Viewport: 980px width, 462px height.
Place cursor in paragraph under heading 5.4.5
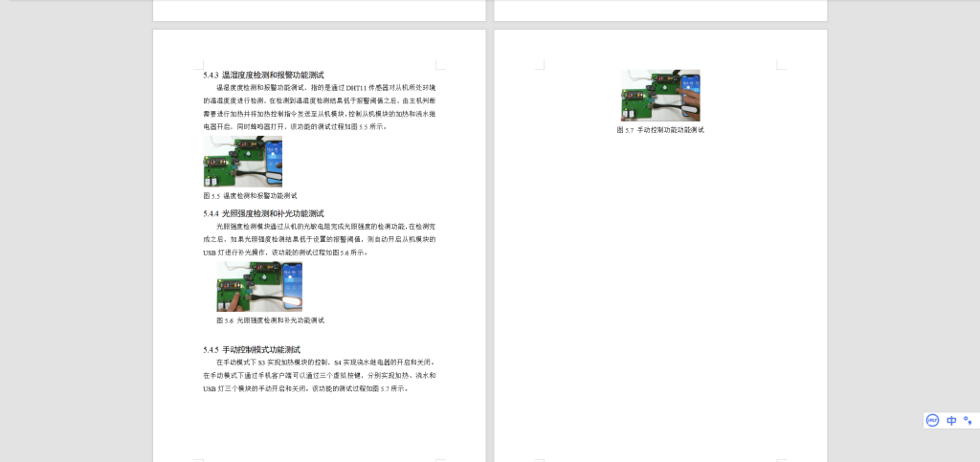pos(319,376)
